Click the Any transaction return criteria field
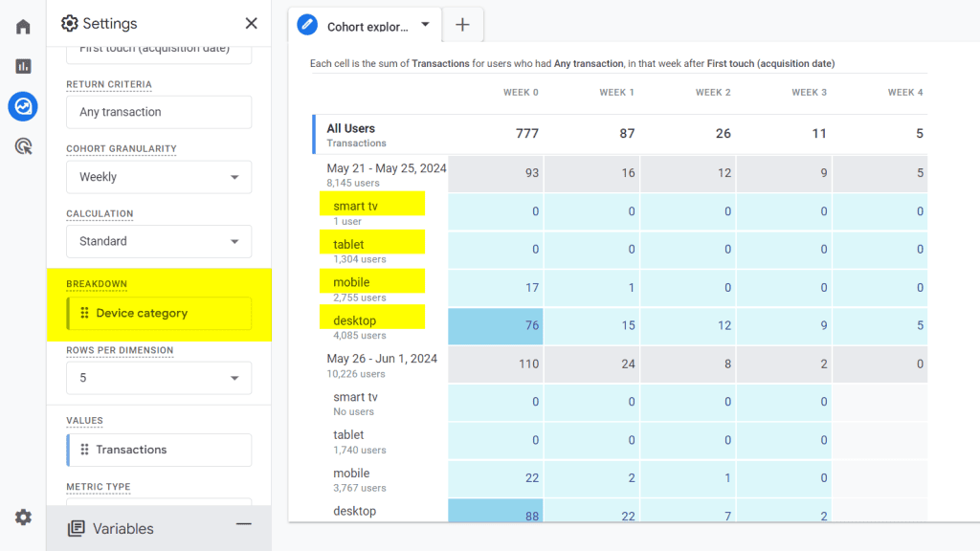 pos(158,112)
